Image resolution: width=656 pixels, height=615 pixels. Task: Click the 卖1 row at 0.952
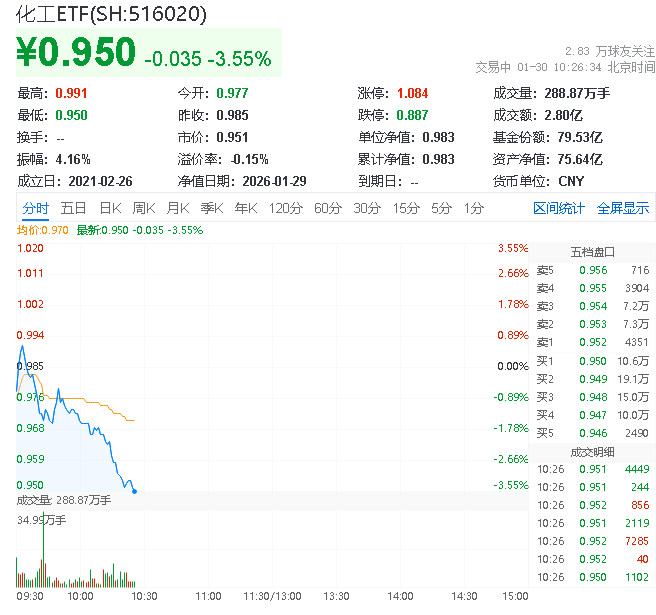[592, 342]
